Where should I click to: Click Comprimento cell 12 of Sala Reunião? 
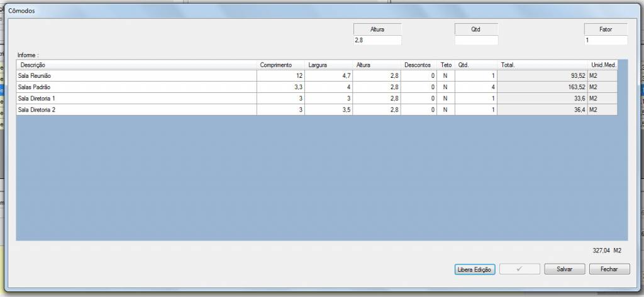(x=280, y=76)
